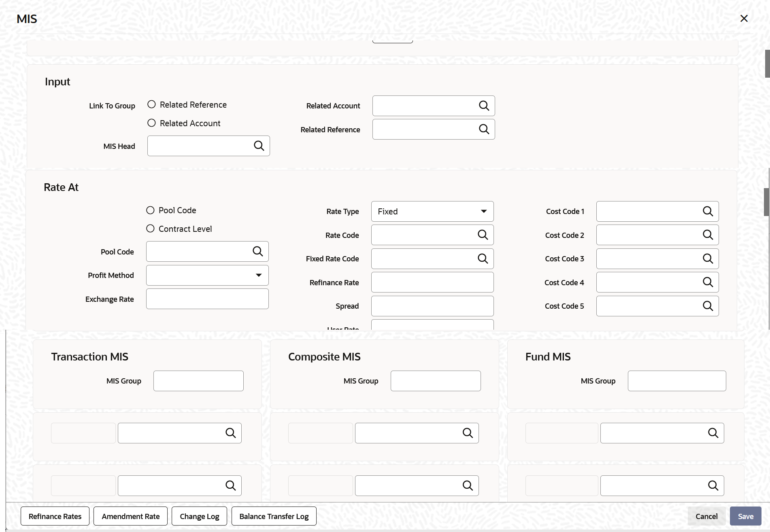Open the Amendment Rate screen
The height and width of the screenshot is (532, 770).
click(x=130, y=516)
